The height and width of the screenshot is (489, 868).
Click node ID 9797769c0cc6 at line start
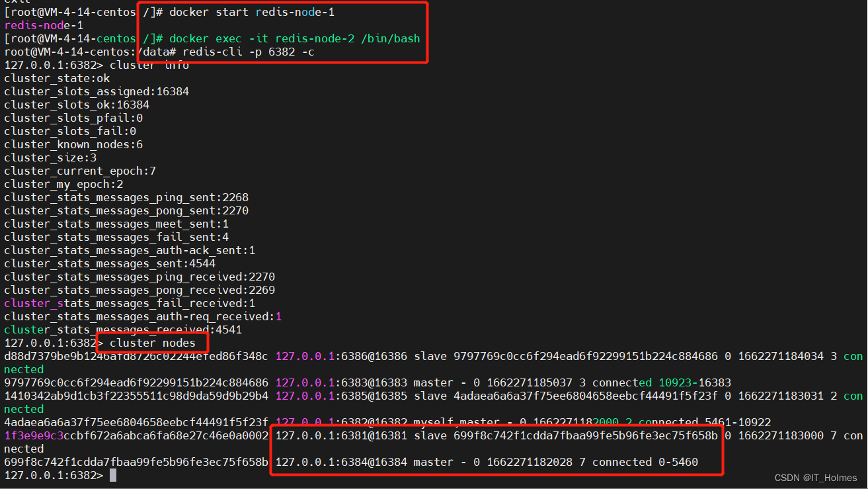pos(136,382)
